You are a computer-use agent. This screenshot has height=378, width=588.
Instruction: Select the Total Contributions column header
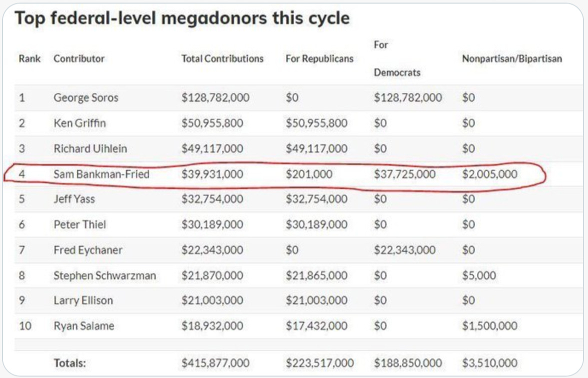click(222, 58)
